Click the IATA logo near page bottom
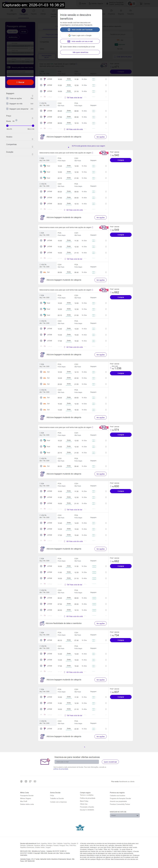 (80, 828)
